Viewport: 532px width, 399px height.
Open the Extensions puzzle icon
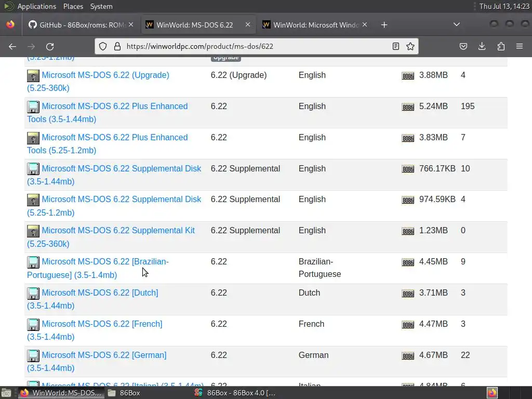coord(501,46)
